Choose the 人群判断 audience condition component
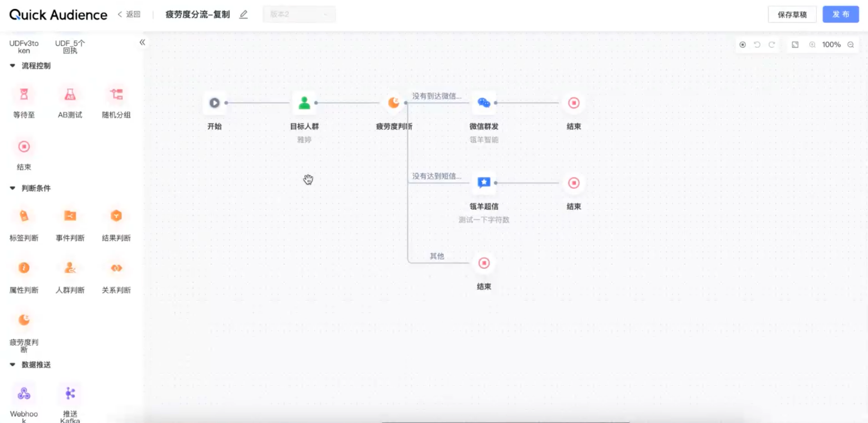Screen dimensions: 868x423 [x=70, y=268]
